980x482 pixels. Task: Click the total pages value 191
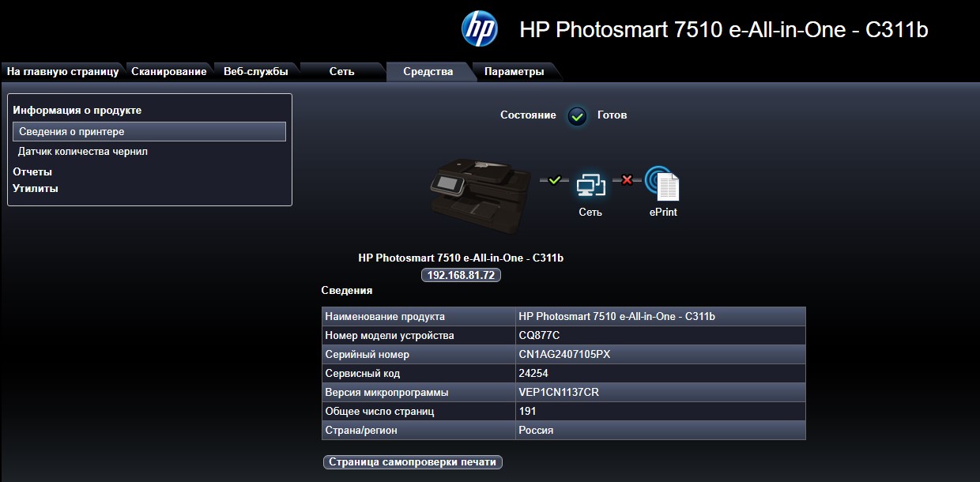pos(527,411)
